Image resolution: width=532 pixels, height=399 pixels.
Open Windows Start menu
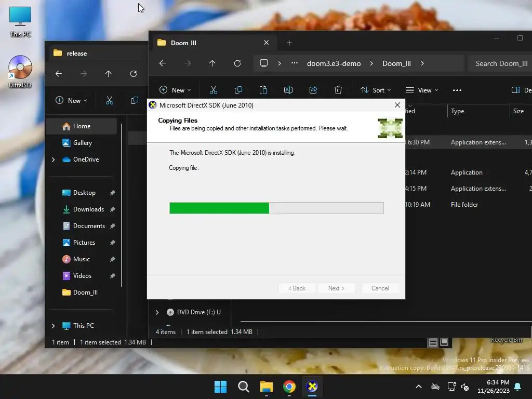(x=220, y=387)
